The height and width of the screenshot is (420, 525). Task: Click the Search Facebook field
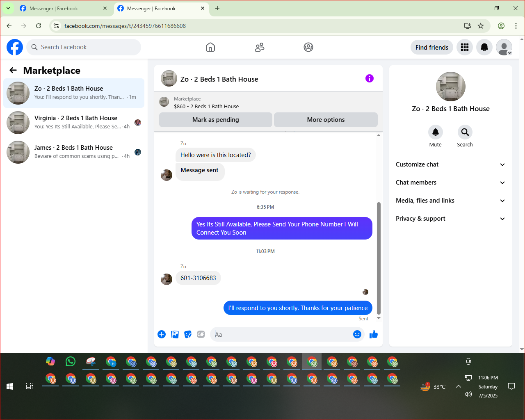point(84,47)
